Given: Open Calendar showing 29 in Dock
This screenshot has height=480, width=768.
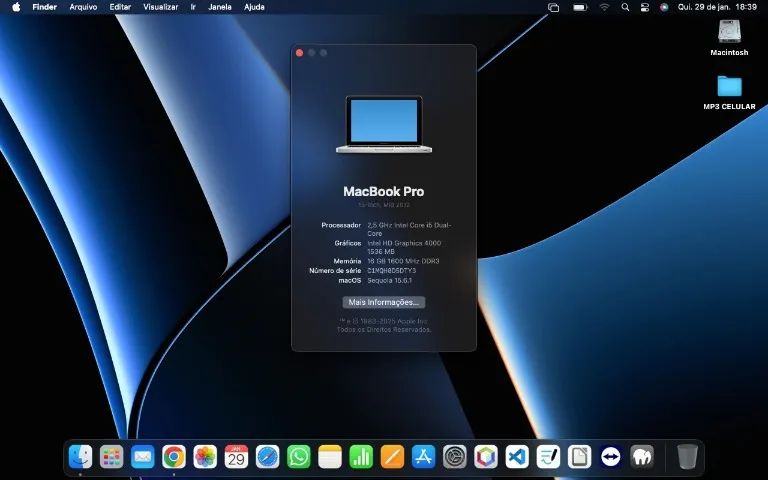Looking at the screenshot, I should [x=236, y=457].
